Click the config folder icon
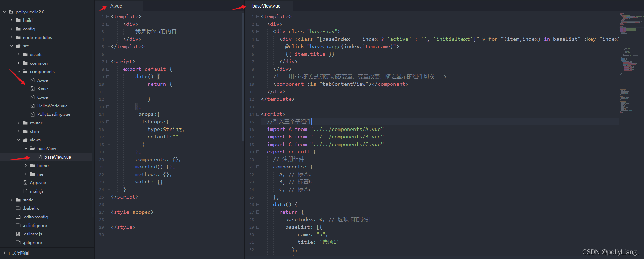This screenshot has height=259, width=644. (18, 29)
